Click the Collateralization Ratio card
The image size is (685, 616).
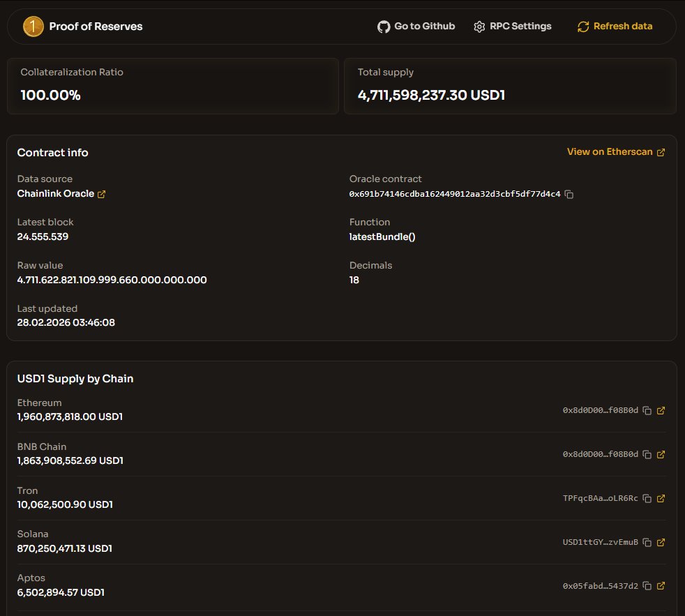pos(172,86)
